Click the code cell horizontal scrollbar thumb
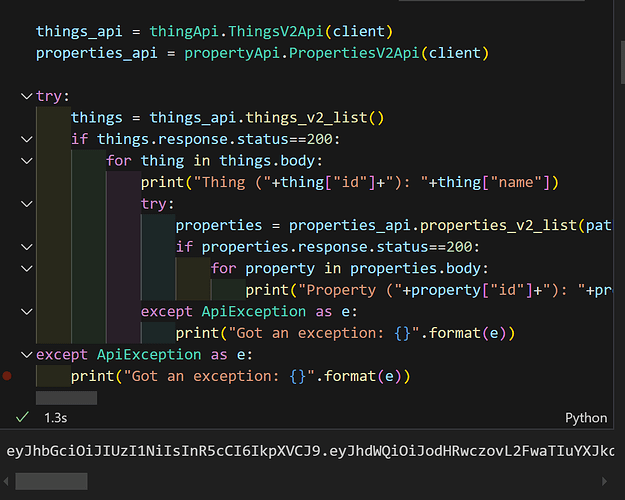 tap(66, 398)
